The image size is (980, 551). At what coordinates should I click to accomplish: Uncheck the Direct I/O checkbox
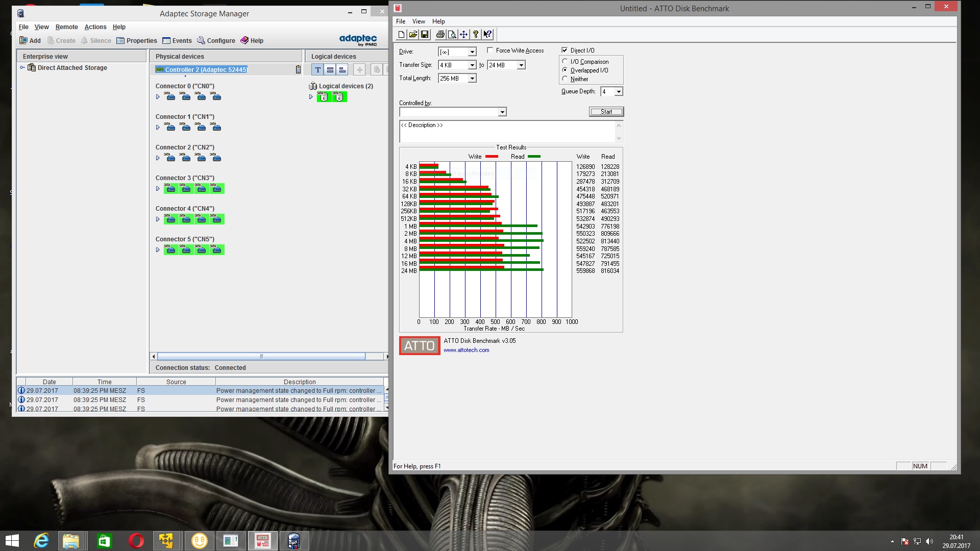[565, 51]
